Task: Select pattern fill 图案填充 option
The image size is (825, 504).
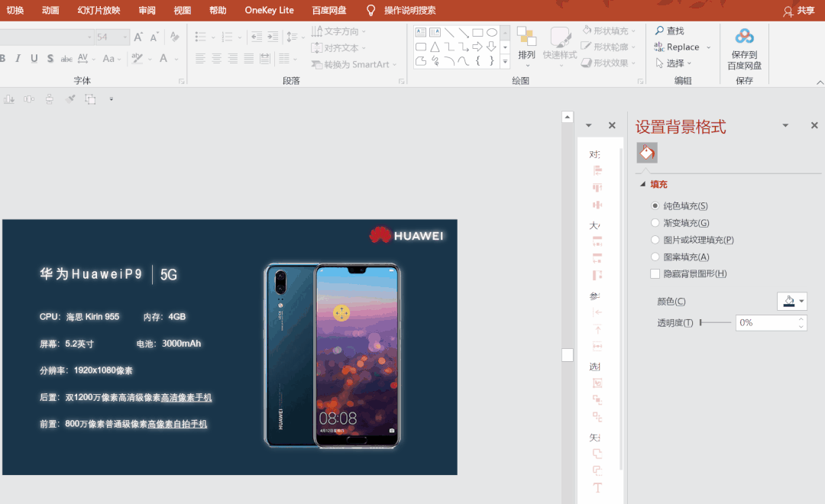Action: pyautogui.click(x=680, y=257)
